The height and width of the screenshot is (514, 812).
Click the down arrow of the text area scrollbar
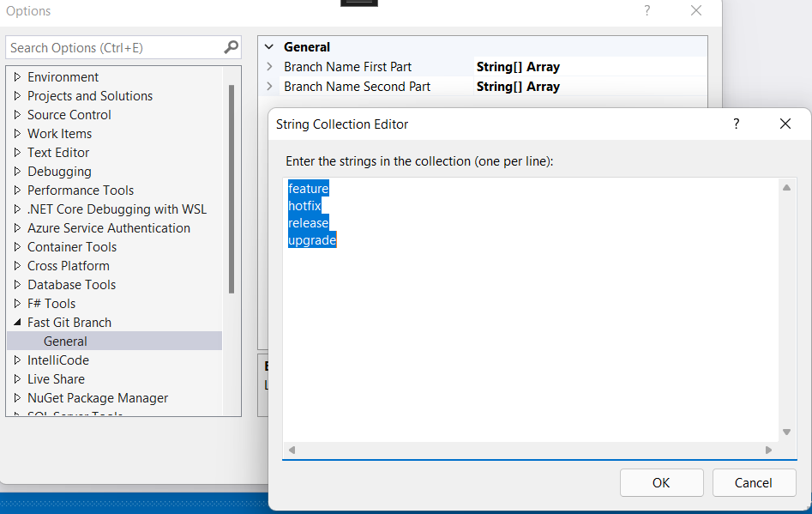tap(786, 432)
